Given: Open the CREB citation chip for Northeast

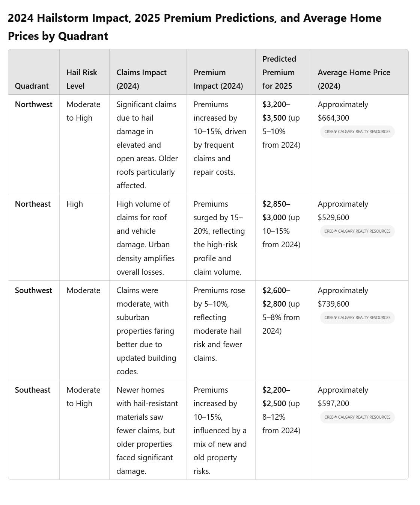Looking at the screenshot, I should pyautogui.click(x=357, y=231).
